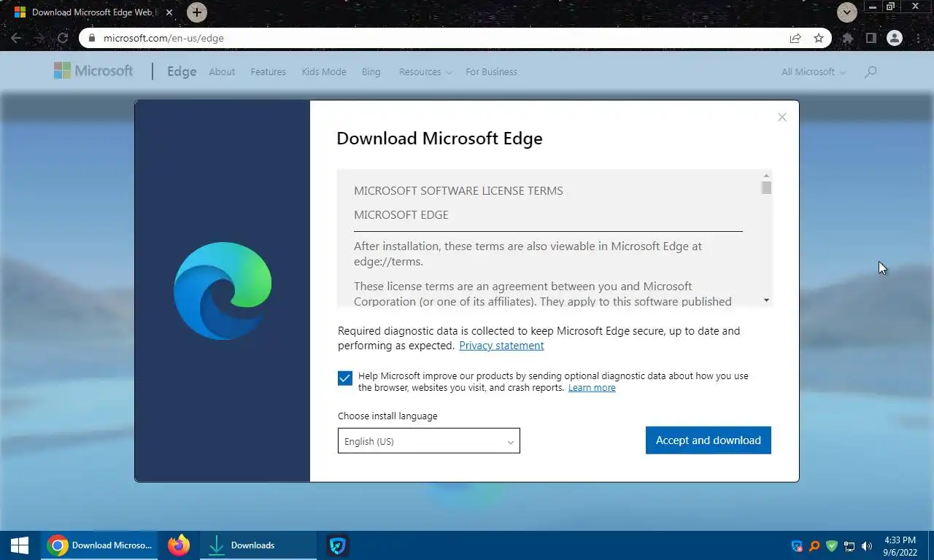Click the Microsoft Edge logo image
This screenshot has height=560, width=934.
tap(223, 291)
